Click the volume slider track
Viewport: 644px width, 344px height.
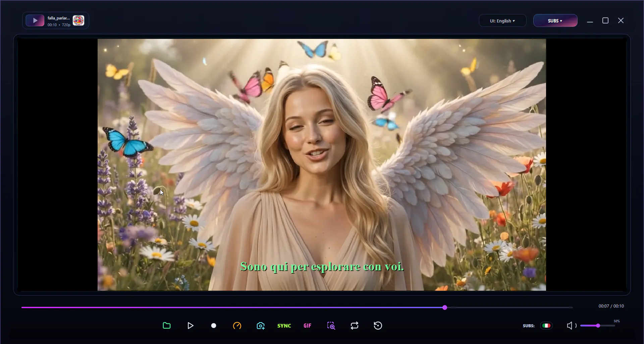click(x=598, y=326)
